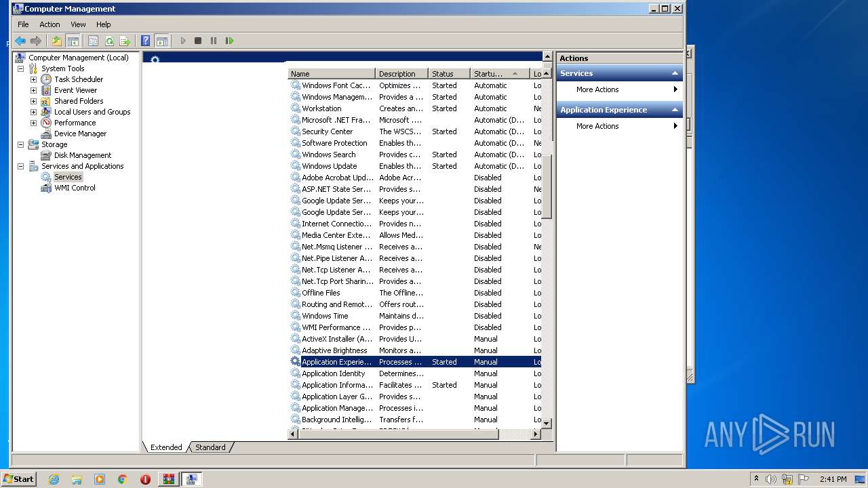Expand the Performance node
This screenshot has height=488, width=868.
[x=33, y=123]
